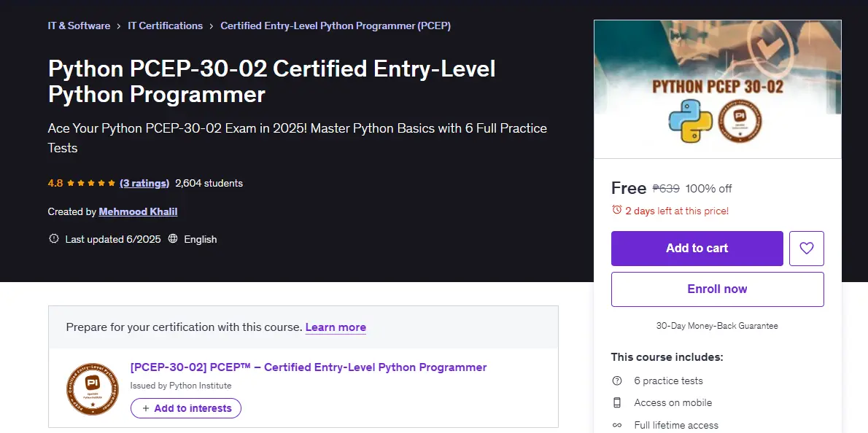Open the IT & Software breadcrumb
This screenshot has width=868, height=433.
pos(80,26)
